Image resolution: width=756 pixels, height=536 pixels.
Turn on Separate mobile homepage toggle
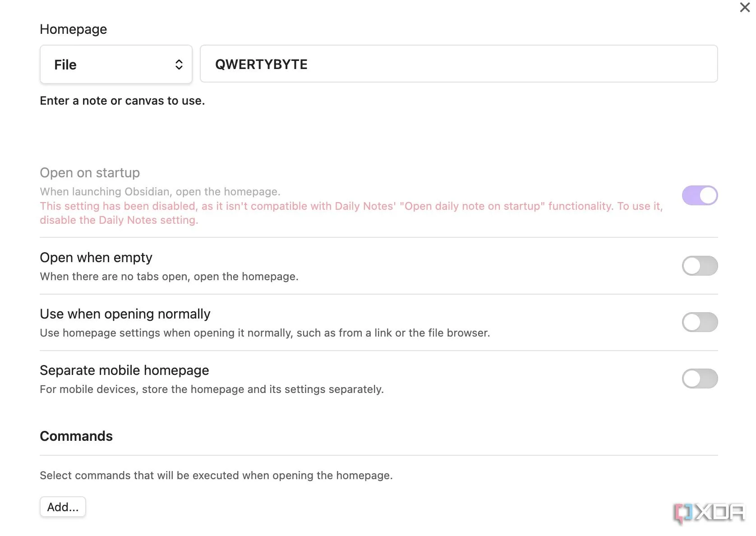[700, 379]
